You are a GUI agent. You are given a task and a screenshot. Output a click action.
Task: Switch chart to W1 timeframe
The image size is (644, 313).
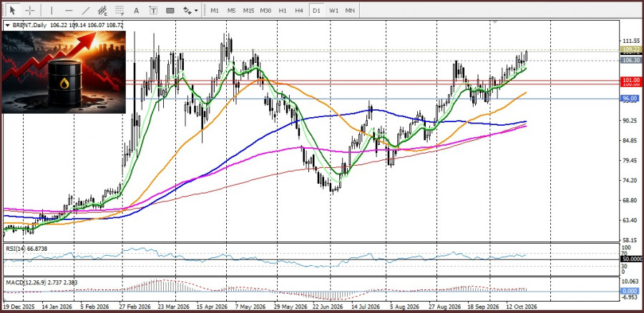pyautogui.click(x=333, y=10)
